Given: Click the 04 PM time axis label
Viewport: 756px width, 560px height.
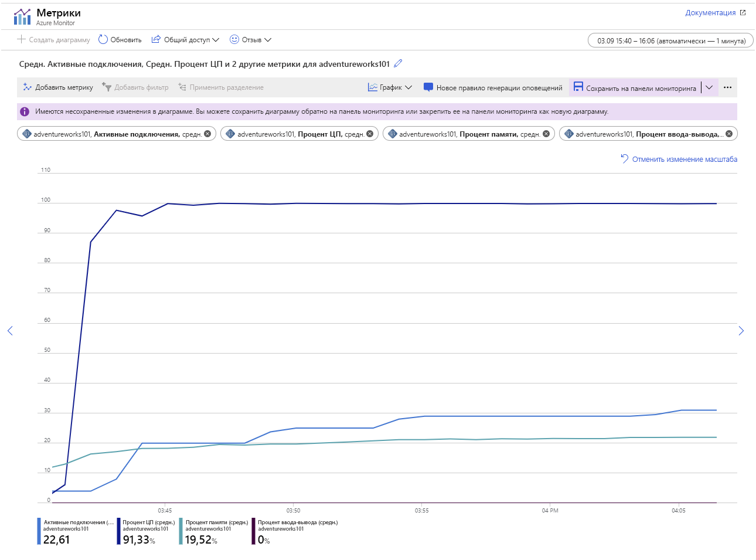Looking at the screenshot, I should (550, 510).
